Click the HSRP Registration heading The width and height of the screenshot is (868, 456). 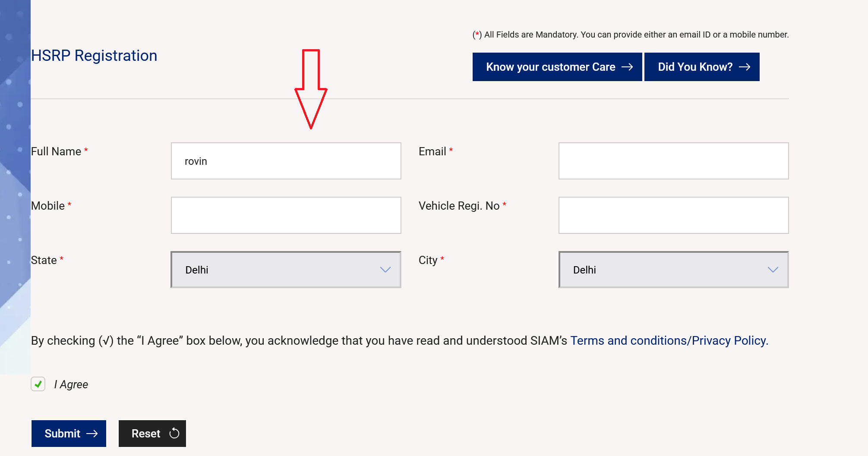94,56
